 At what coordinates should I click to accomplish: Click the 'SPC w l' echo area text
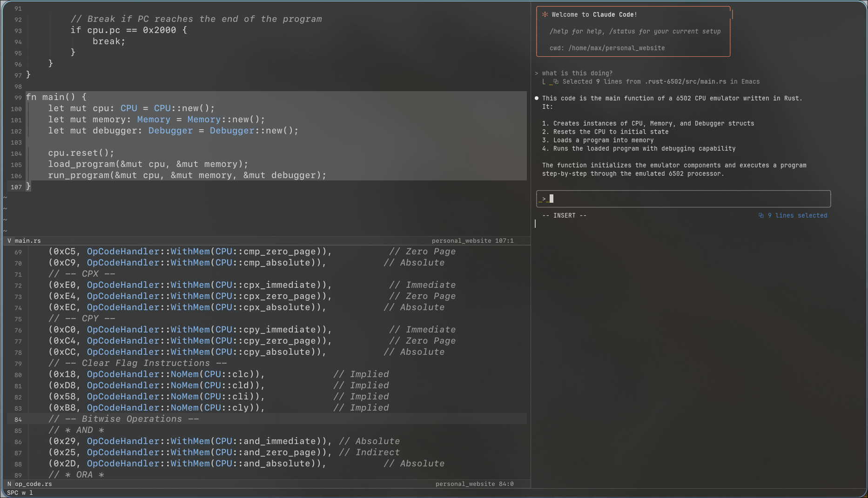click(20, 492)
